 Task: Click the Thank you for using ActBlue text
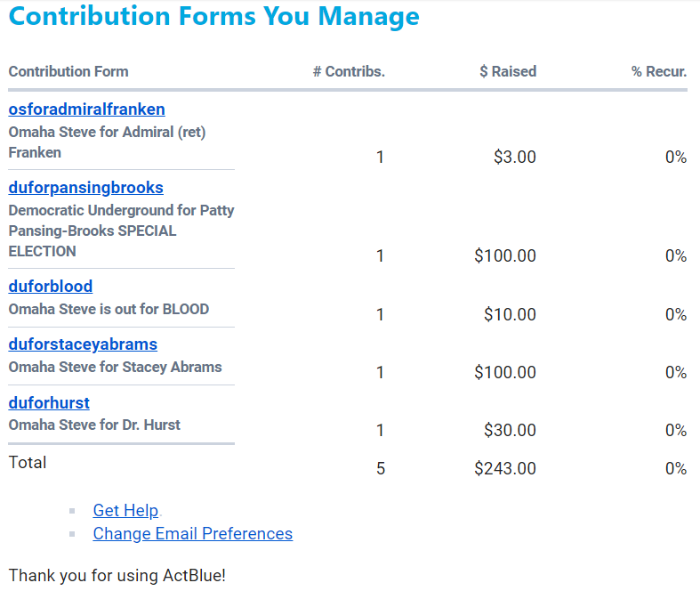(x=117, y=576)
